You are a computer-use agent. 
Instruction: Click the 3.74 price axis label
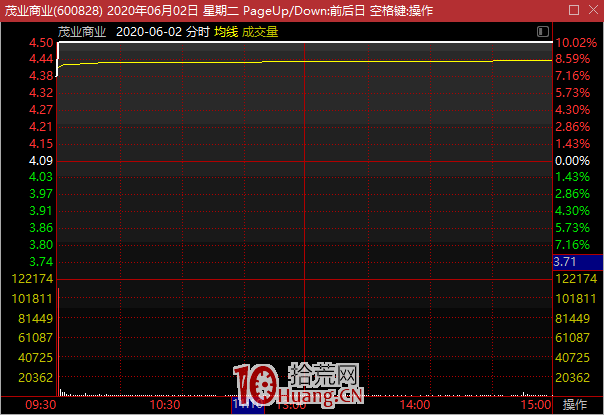41,262
